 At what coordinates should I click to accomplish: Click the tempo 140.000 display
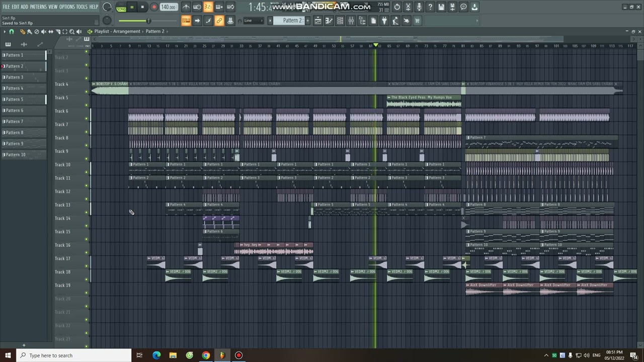pyautogui.click(x=169, y=7)
